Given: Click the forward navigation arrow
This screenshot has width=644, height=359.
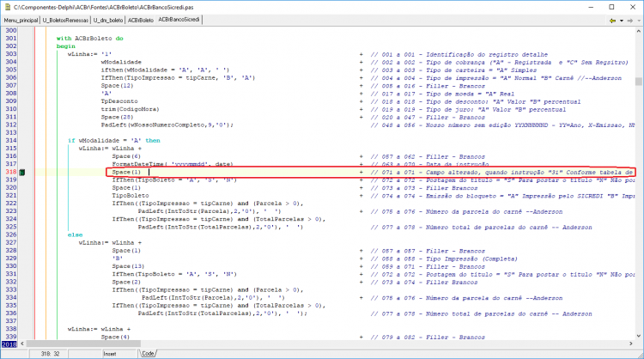Looking at the screenshot, I should coord(630,21).
